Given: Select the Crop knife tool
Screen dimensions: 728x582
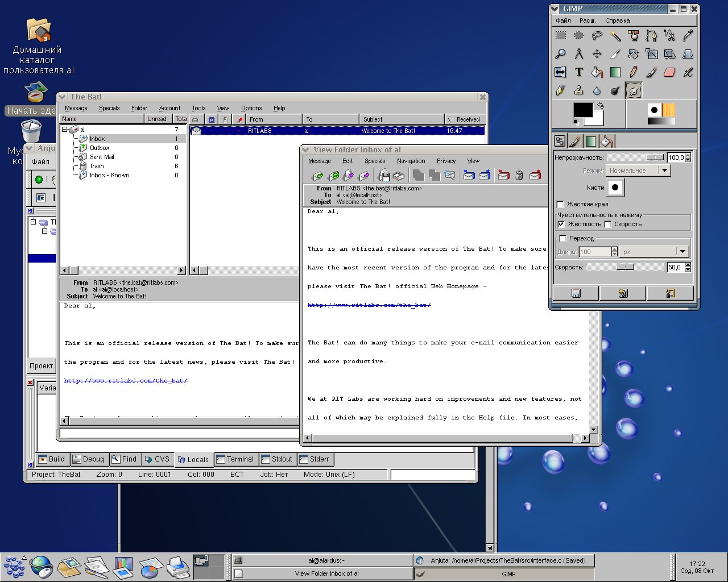Looking at the screenshot, I should point(615,54).
